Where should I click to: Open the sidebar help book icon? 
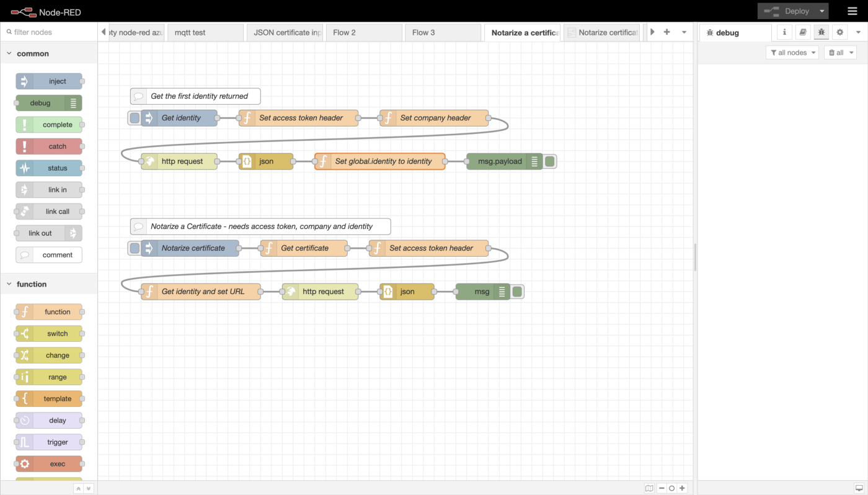(803, 32)
